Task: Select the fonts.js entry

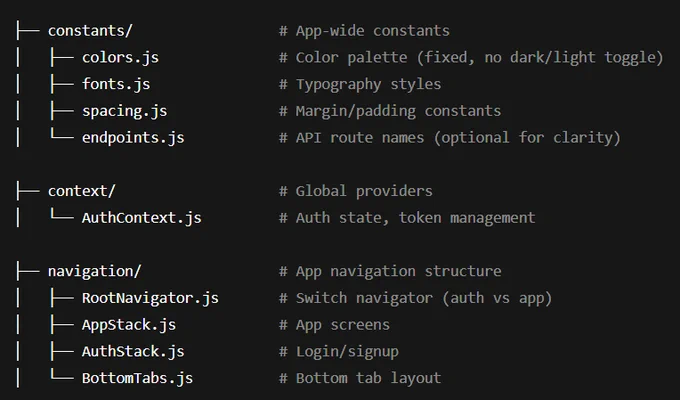Action: click(x=116, y=84)
